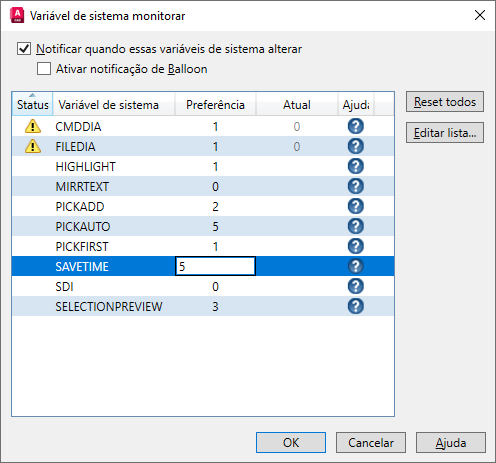The height and width of the screenshot is (463, 496).
Task: Click help icon in the PICKADD row
Action: click(x=356, y=206)
